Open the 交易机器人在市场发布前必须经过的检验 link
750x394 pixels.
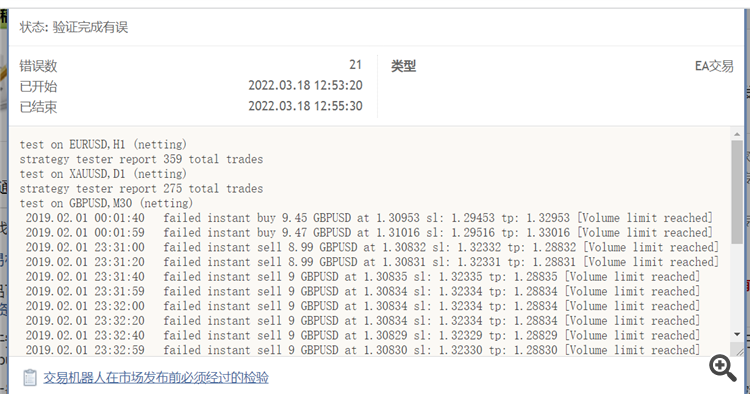tap(156, 378)
